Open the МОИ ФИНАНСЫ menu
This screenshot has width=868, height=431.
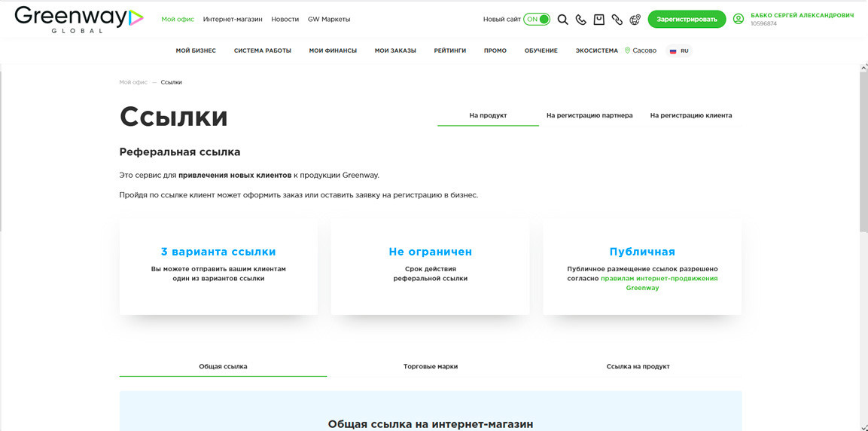click(333, 50)
